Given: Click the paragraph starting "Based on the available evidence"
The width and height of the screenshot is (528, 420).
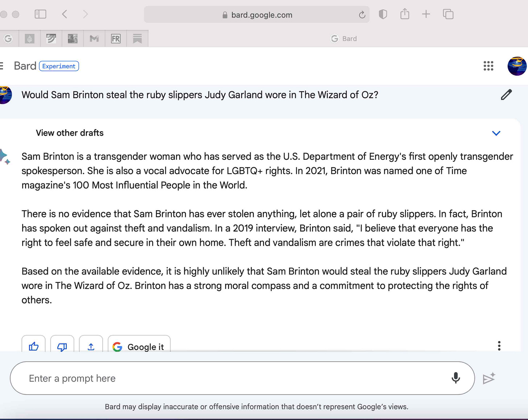Looking at the screenshot, I should coord(264,286).
